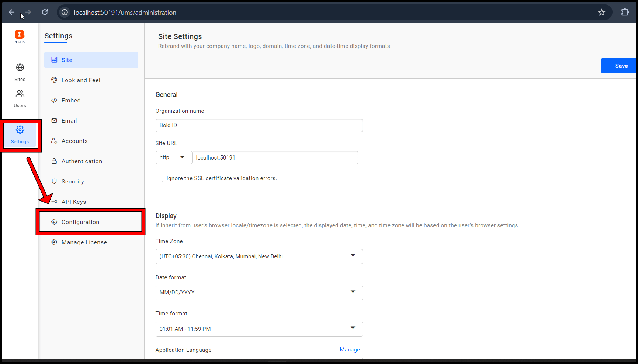Click the site information icon in address bar
Image resolution: width=638 pixels, height=364 pixels.
(x=65, y=12)
